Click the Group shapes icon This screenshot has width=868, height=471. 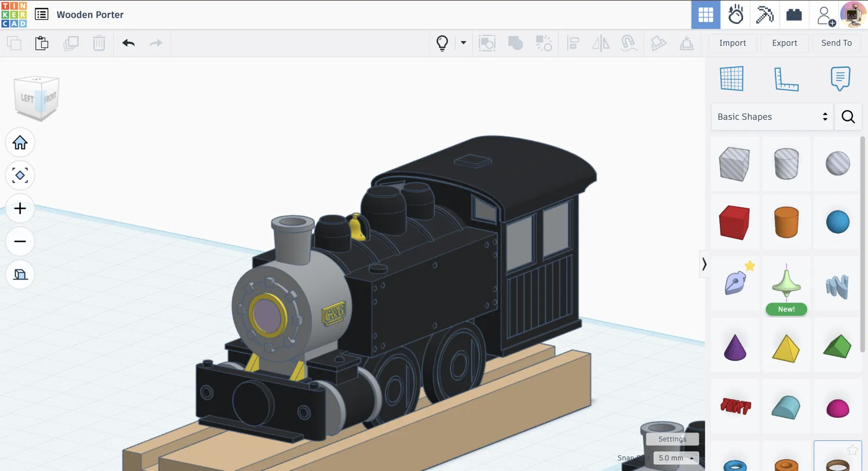pos(487,43)
